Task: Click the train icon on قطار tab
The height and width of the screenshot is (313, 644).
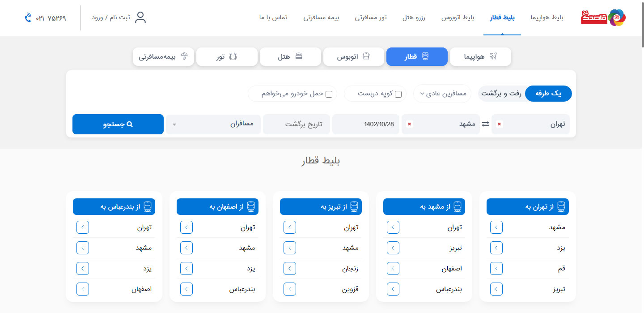Action: pos(425,56)
